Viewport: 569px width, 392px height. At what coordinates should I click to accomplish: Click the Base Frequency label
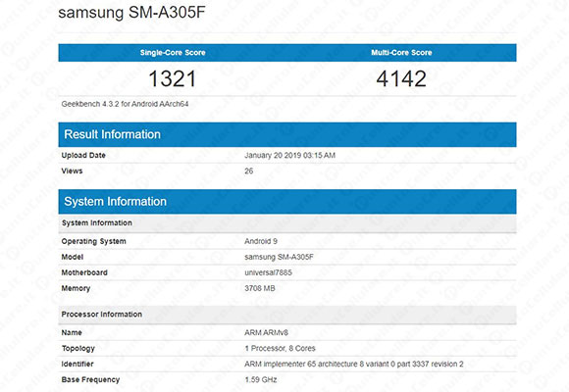click(x=90, y=379)
